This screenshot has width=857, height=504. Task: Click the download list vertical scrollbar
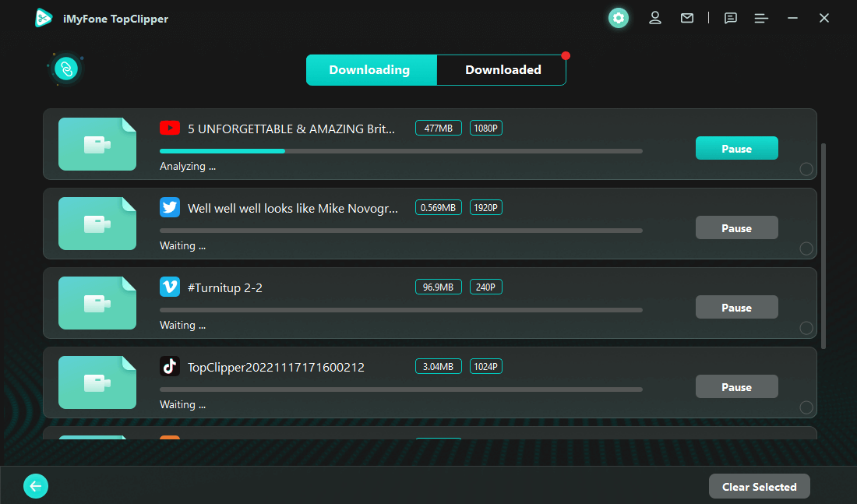tap(823, 245)
